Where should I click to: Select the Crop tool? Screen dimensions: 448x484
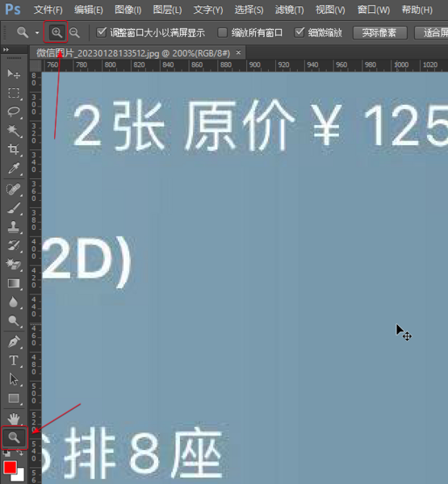pos(14,149)
